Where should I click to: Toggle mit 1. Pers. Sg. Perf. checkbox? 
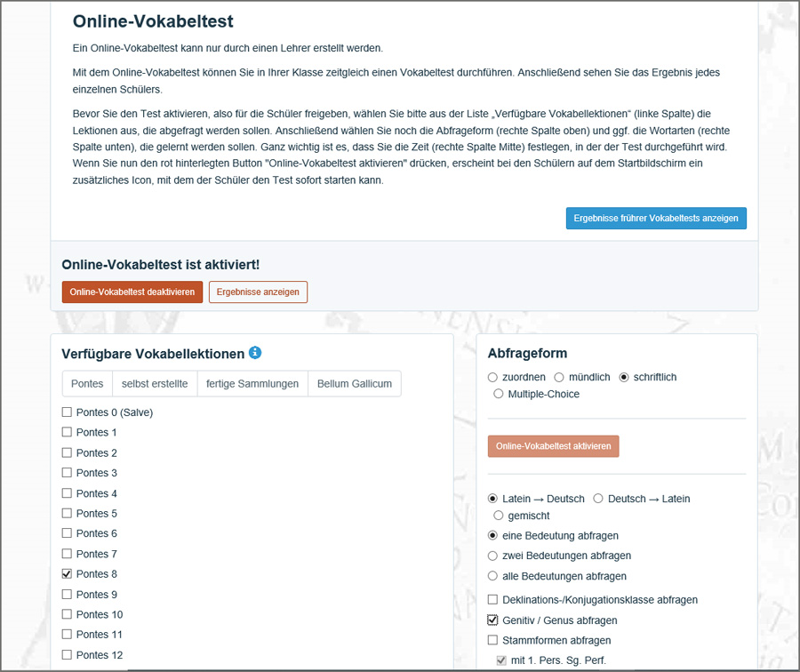[x=501, y=660]
